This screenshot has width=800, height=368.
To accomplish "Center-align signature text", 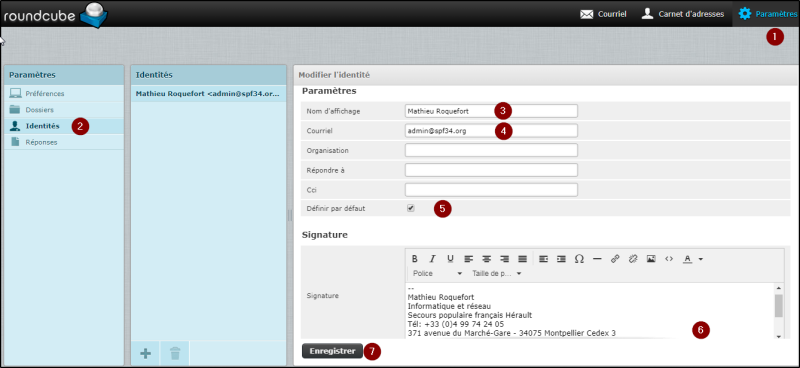I will pos(487,259).
